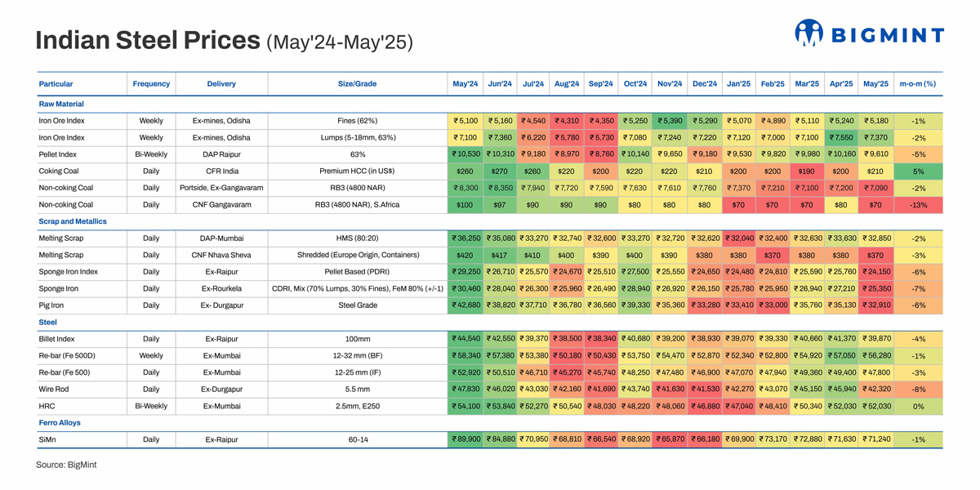This screenshot has width=980, height=490.
Task: Click the Source: BigMint footer text
Action: (72, 465)
